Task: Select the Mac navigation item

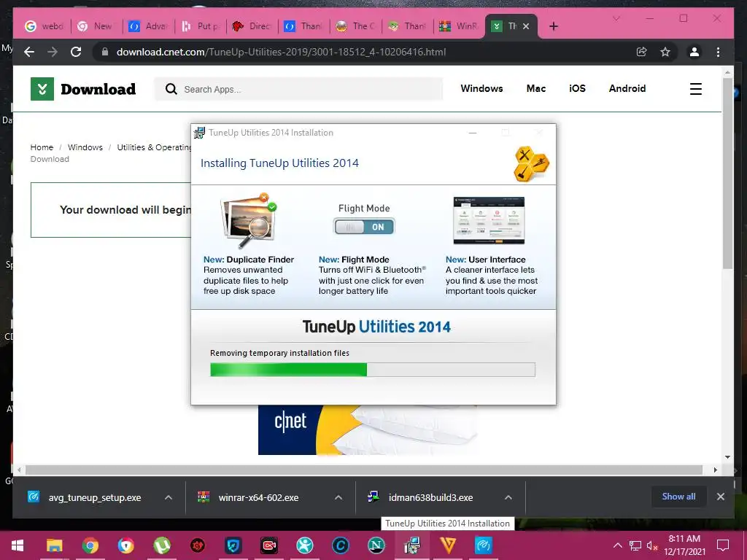Action: click(536, 88)
